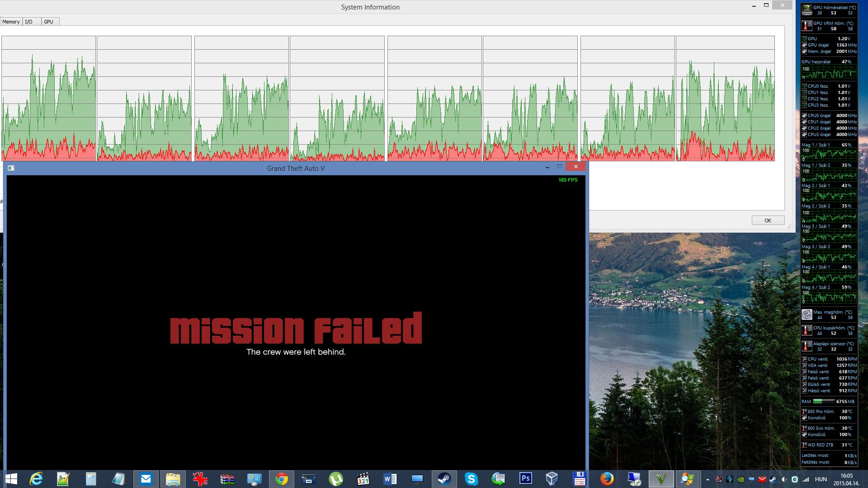Click the GTA V window title icon
Image resolution: width=868 pixels, height=488 pixels.
pos(11,168)
